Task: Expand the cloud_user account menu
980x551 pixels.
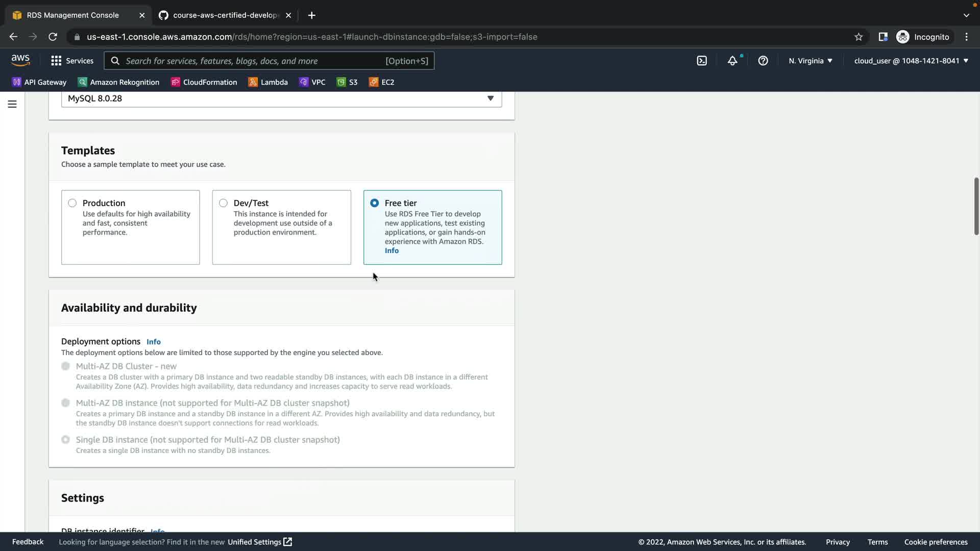Action: tap(911, 61)
